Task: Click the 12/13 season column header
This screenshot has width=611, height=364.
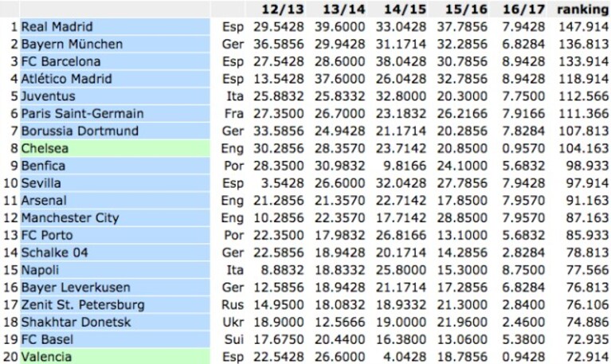Action: pyautogui.click(x=283, y=10)
